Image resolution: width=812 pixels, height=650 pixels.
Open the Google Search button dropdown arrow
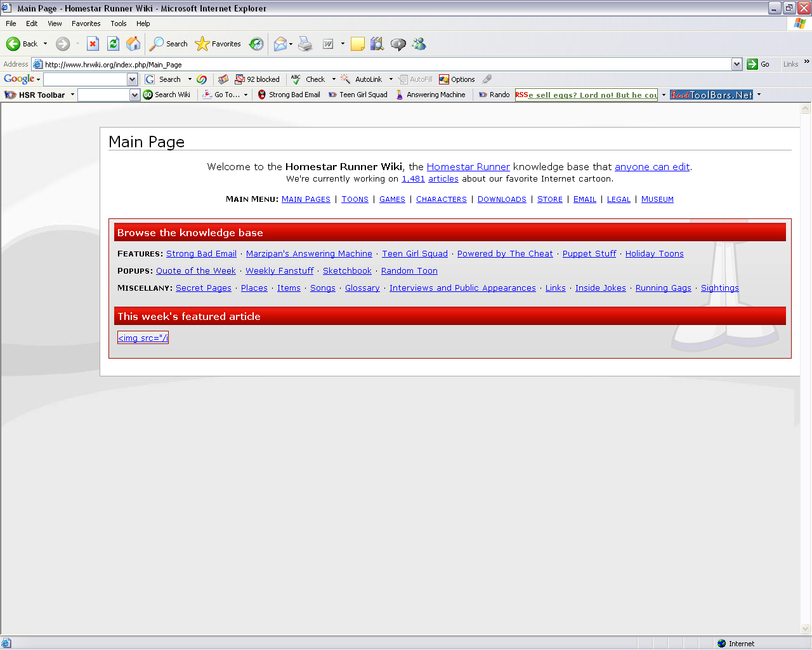coord(190,79)
